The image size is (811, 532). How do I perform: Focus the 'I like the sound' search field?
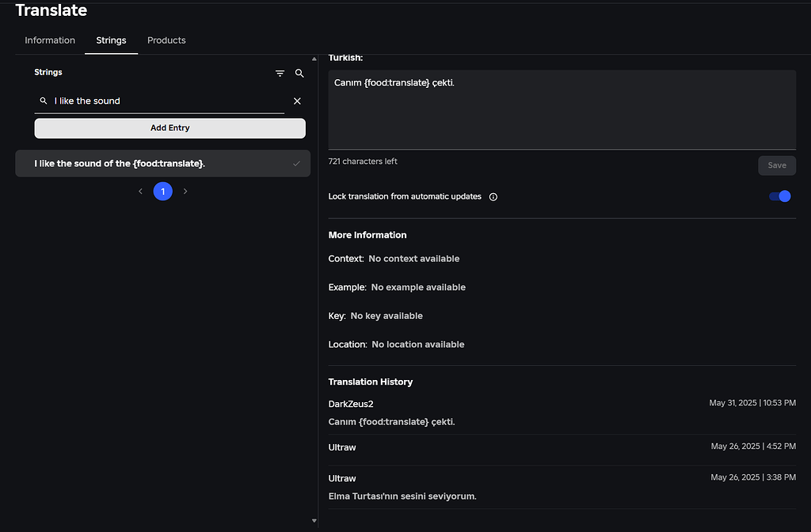[159, 101]
